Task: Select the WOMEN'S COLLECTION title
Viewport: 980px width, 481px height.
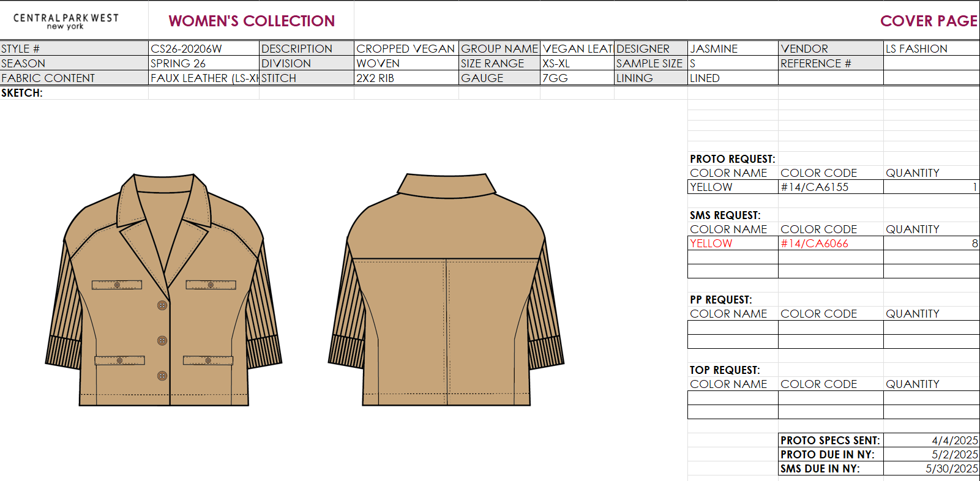Action: 252,21
